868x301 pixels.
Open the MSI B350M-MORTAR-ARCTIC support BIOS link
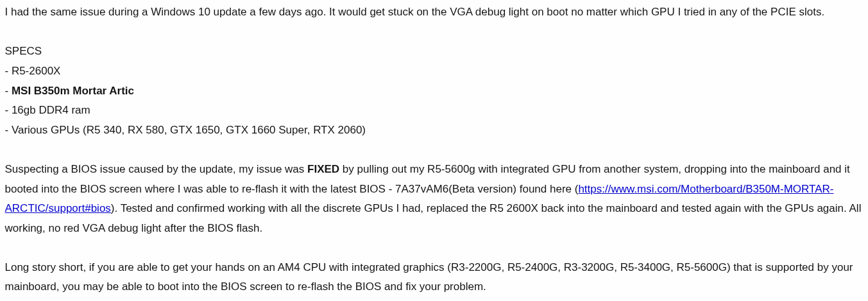pyautogui.click(x=705, y=189)
